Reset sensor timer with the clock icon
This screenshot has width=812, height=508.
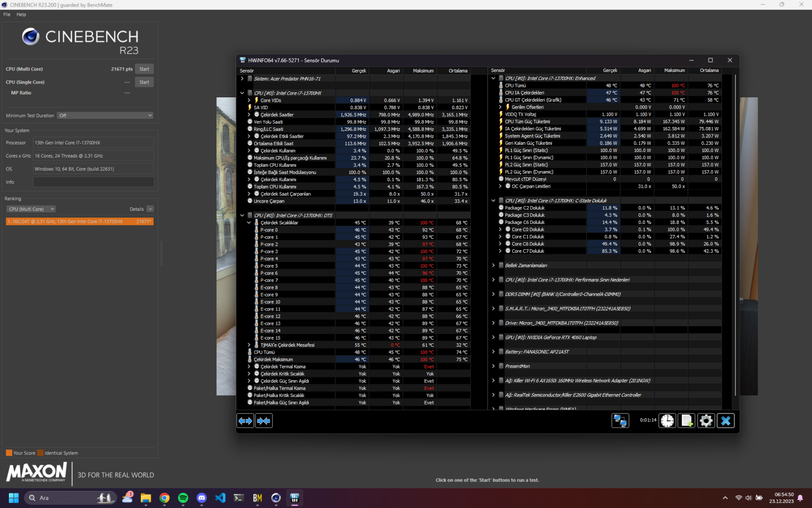pos(667,421)
